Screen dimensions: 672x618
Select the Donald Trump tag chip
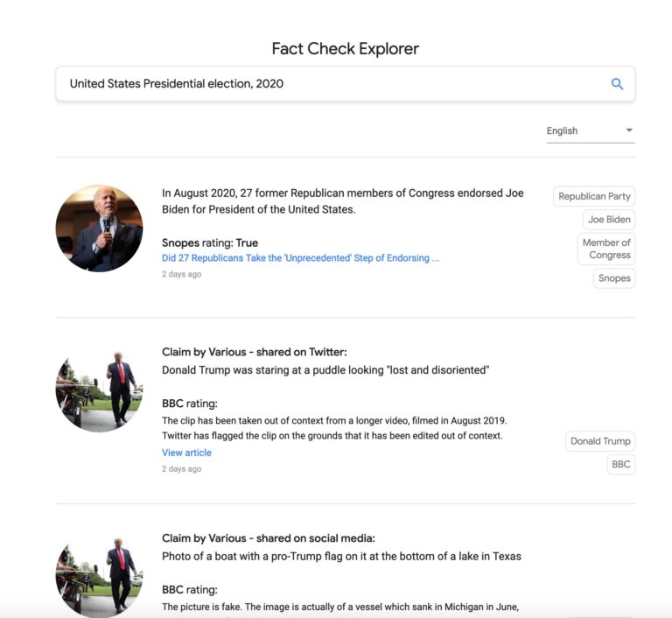click(x=600, y=441)
